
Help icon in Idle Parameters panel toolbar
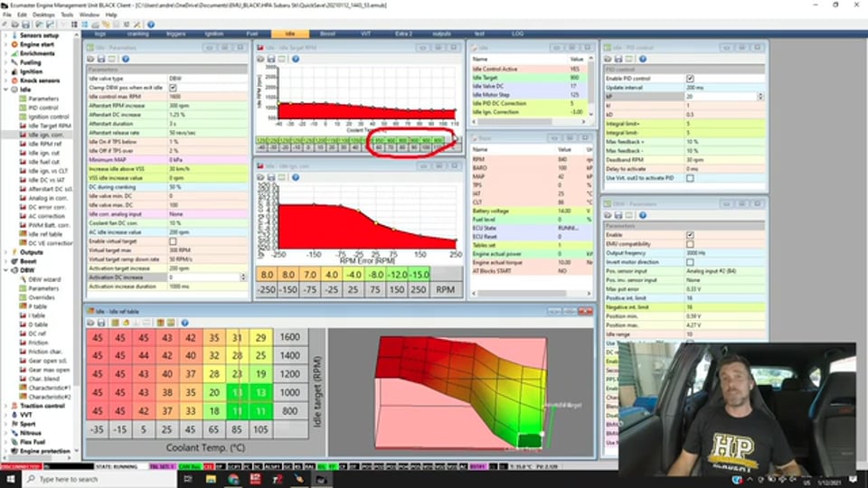tap(126, 59)
